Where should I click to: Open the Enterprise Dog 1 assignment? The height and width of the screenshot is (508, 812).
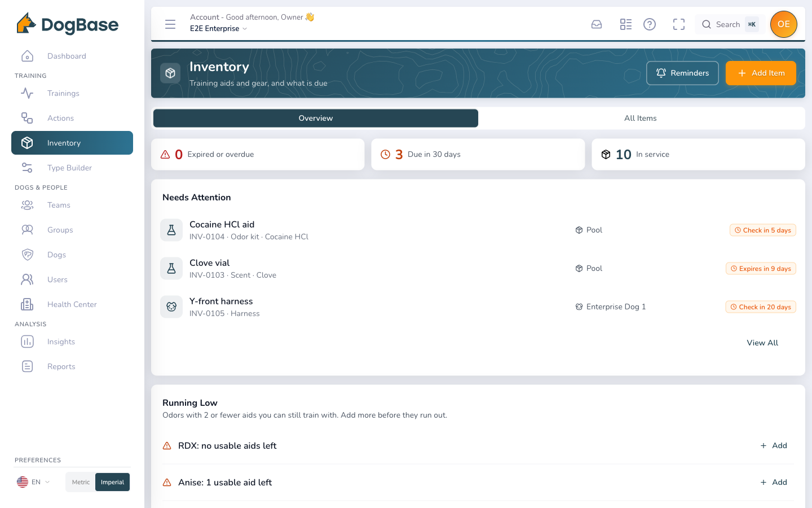611,307
